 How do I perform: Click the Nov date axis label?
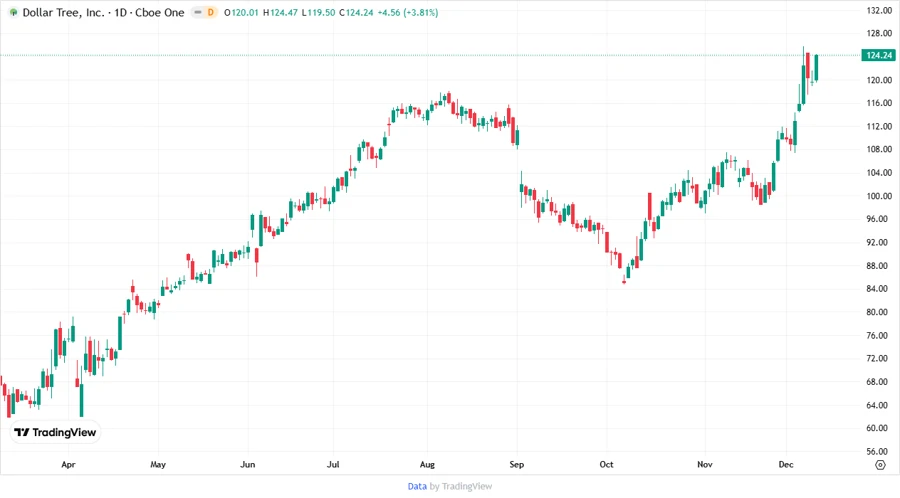(x=705, y=465)
